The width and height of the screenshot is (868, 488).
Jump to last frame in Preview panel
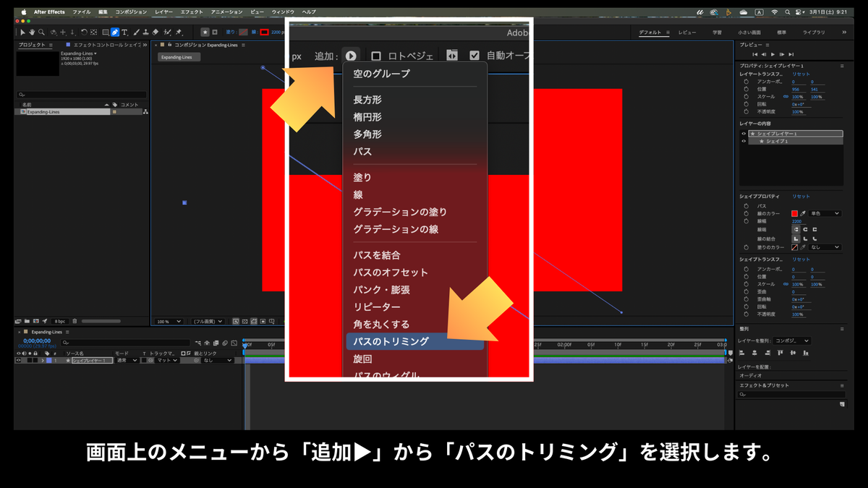tap(791, 54)
